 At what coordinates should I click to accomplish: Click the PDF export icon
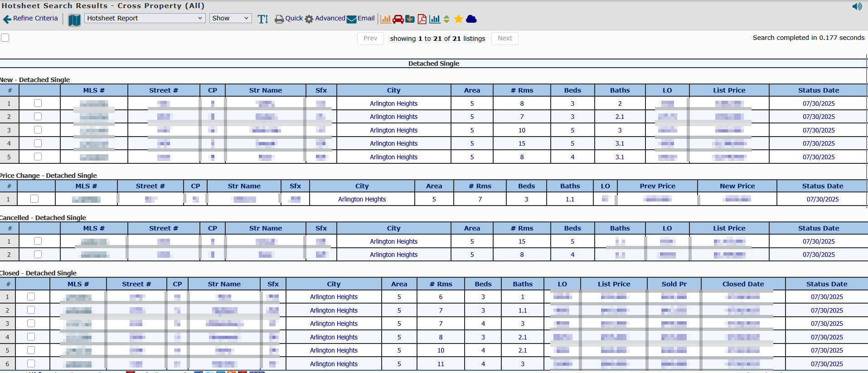click(422, 19)
